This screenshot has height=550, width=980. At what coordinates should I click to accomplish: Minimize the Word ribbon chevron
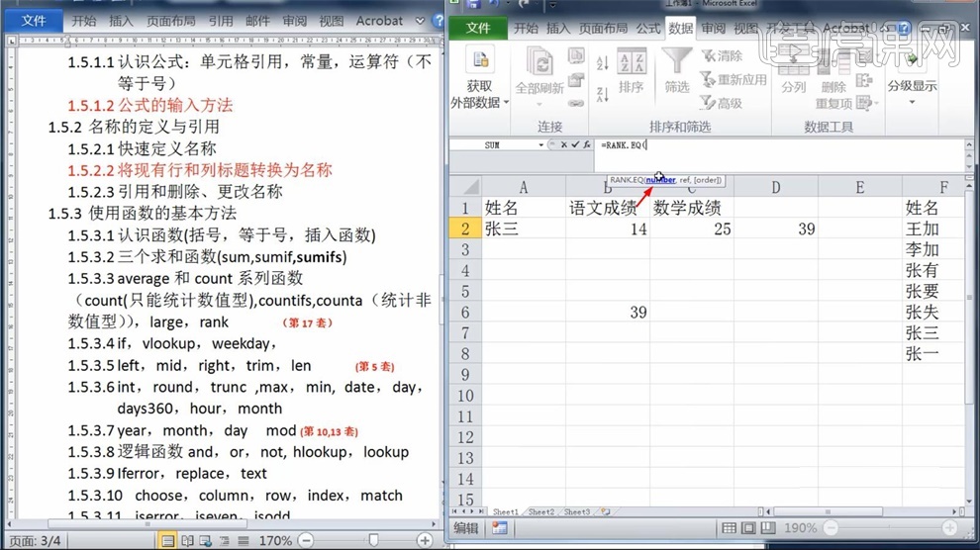[x=420, y=21]
